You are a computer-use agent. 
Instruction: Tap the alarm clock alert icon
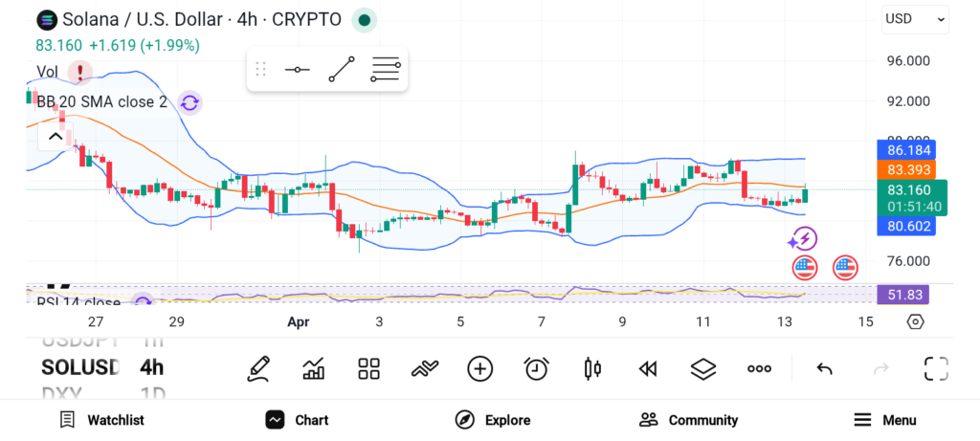click(536, 368)
